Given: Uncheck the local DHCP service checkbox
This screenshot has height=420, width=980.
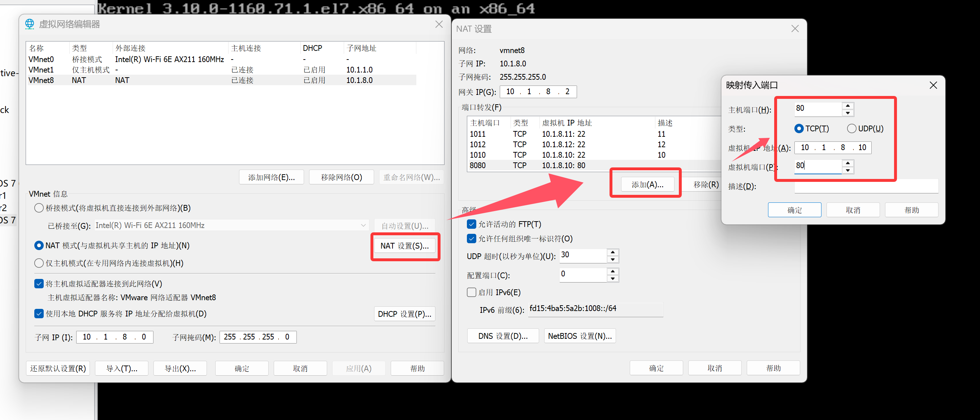Looking at the screenshot, I should click(x=39, y=314).
